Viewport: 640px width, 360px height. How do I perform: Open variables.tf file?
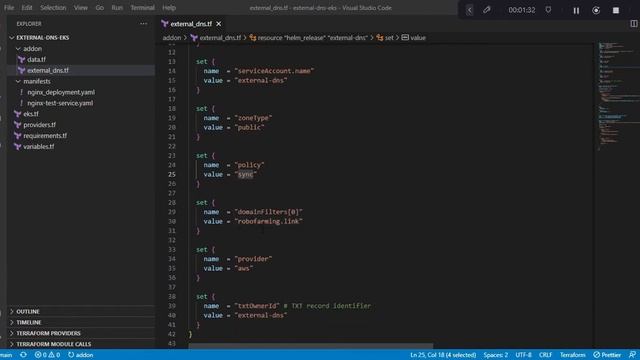pyautogui.click(x=38, y=147)
